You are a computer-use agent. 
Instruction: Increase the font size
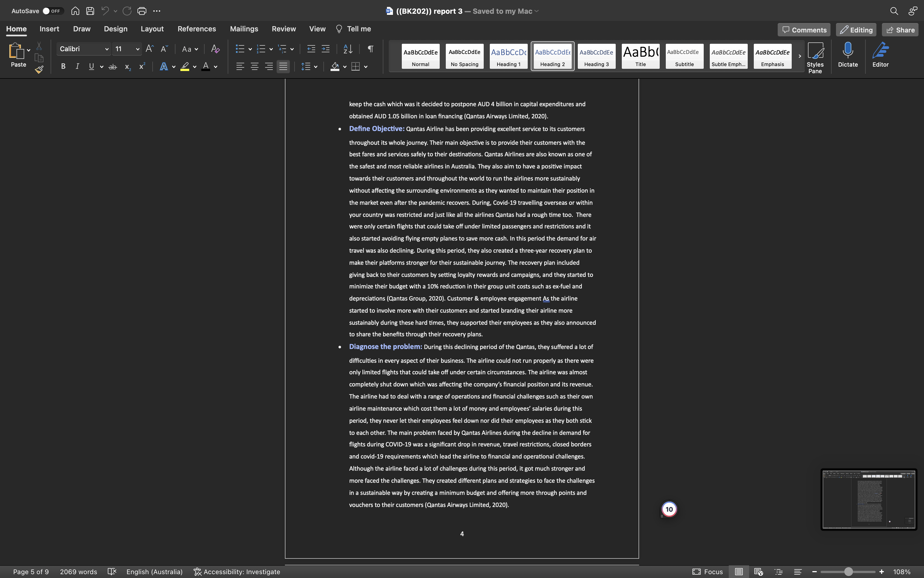tap(150, 49)
